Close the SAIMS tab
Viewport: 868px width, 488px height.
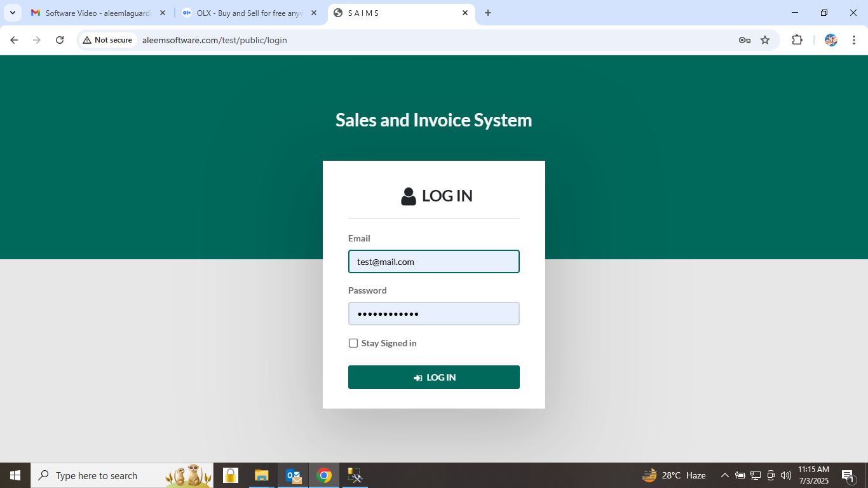click(465, 13)
